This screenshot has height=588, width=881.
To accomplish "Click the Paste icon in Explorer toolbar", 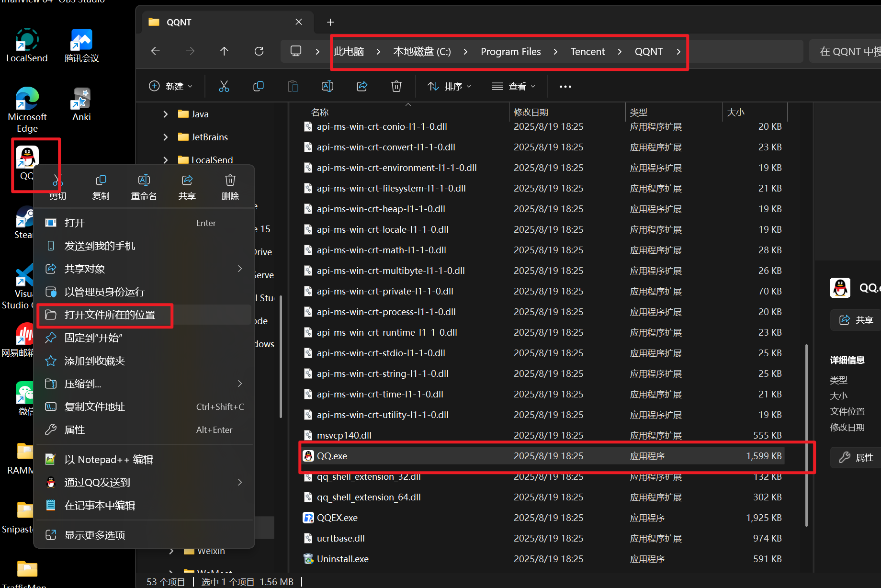I will tap(293, 86).
